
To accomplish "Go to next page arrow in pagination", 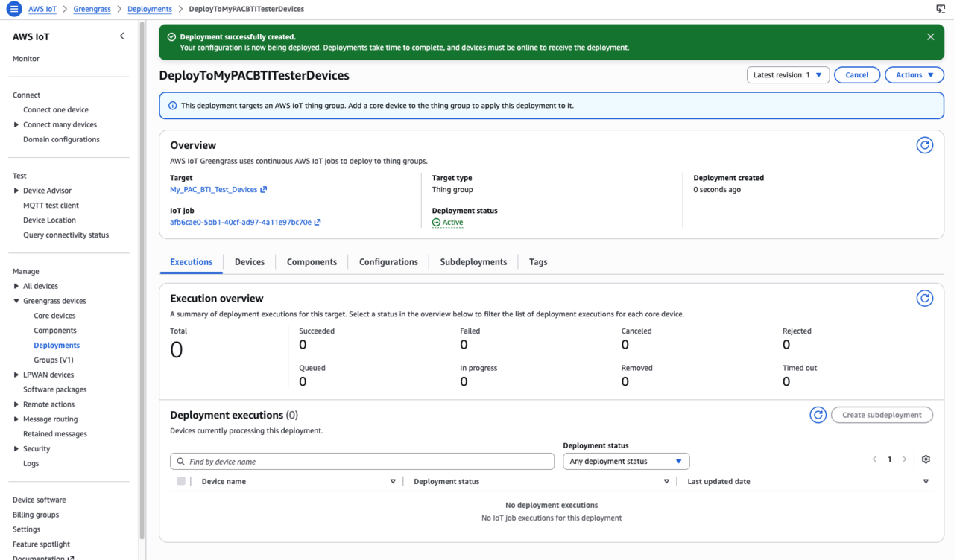I will pyautogui.click(x=904, y=459).
